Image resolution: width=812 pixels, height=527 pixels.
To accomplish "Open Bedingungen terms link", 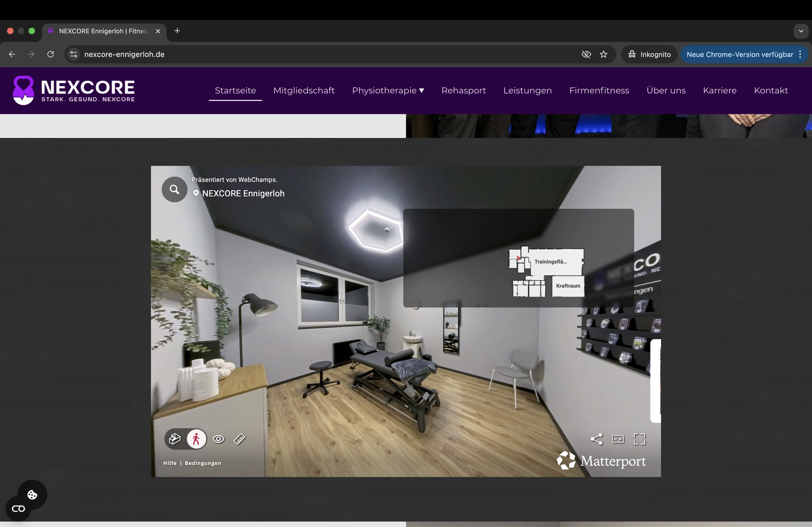I will tap(203, 463).
